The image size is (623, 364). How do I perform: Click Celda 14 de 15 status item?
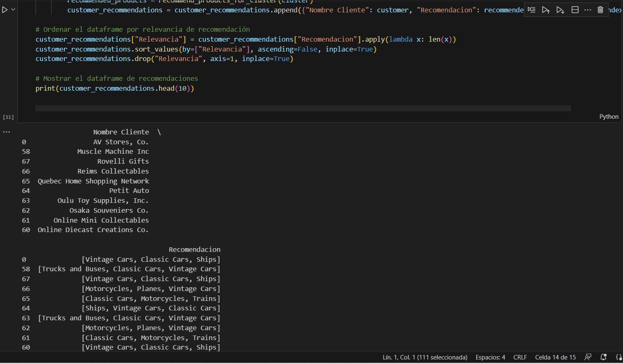(x=555, y=357)
